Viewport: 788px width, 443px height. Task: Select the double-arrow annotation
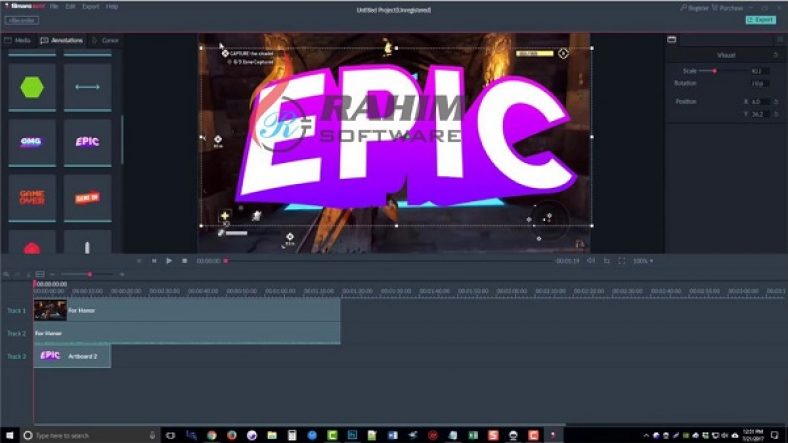87,87
